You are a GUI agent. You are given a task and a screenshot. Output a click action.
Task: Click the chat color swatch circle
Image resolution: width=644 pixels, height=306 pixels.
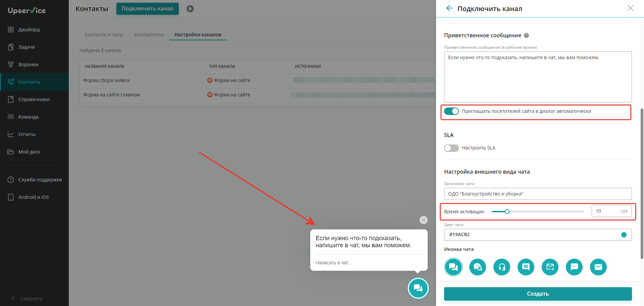tap(624, 235)
